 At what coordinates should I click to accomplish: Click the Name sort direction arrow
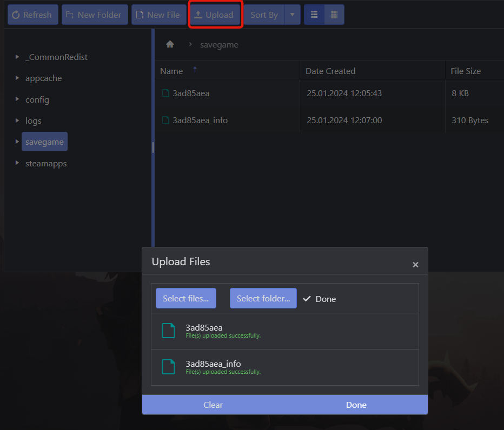tap(195, 69)
